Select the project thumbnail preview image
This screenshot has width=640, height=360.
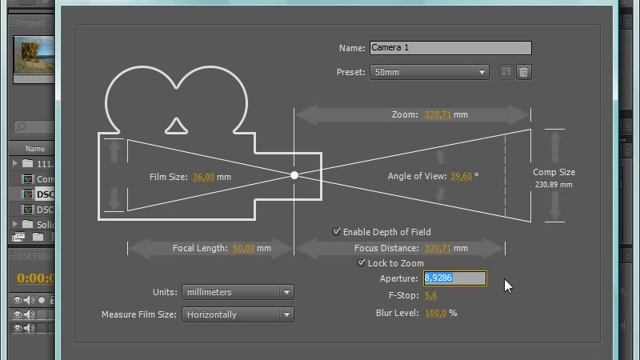(x=34, y=55)
